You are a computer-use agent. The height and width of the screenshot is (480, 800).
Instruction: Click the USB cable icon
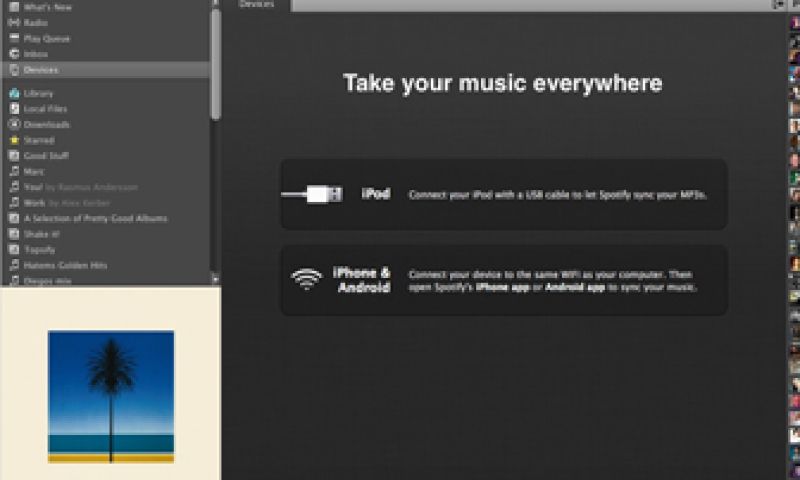point(312,194)
